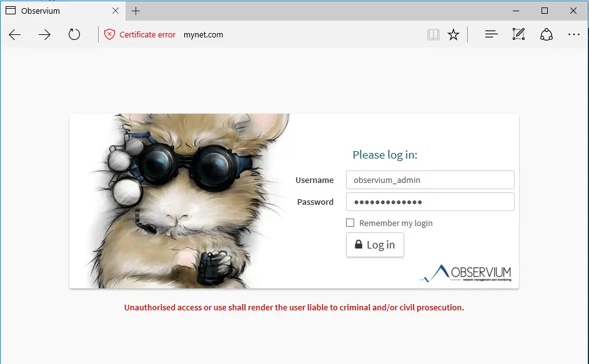Open the More actions ellipsis menu

click(x=573, y=34)
